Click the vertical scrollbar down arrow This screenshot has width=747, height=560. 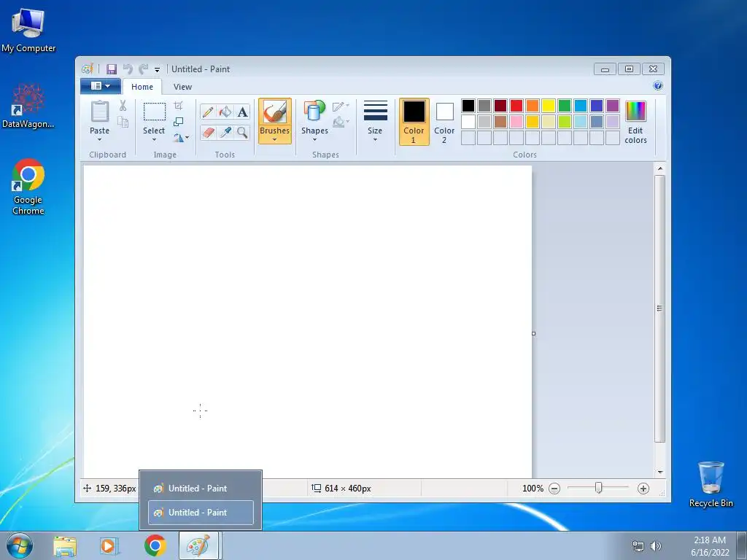pos(660,472)
